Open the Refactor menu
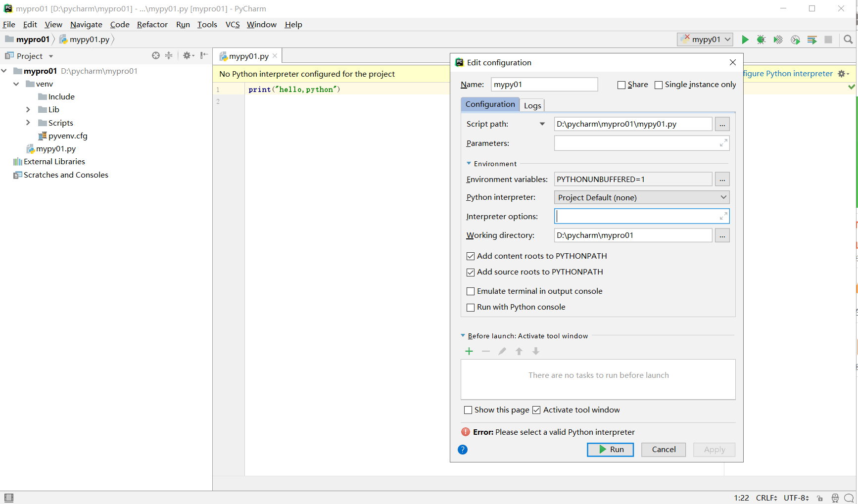Viewport: 858px width, 504px height. [152, 24]
